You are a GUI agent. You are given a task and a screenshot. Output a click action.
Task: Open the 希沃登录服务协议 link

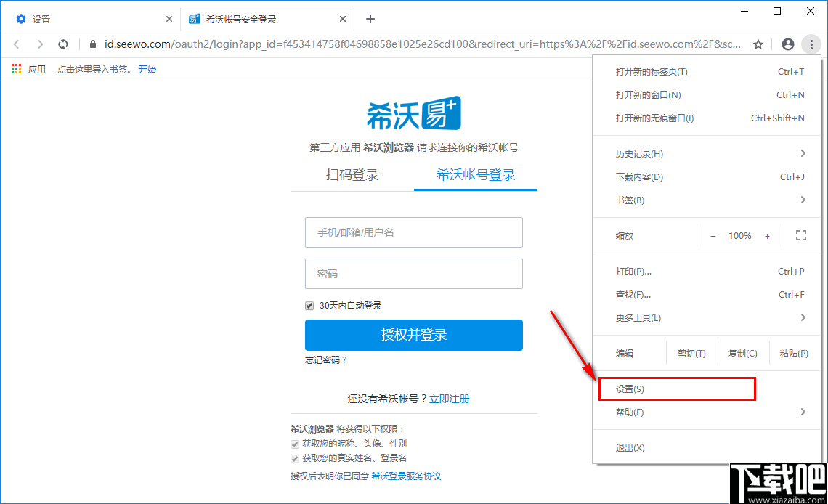[406, 476]
